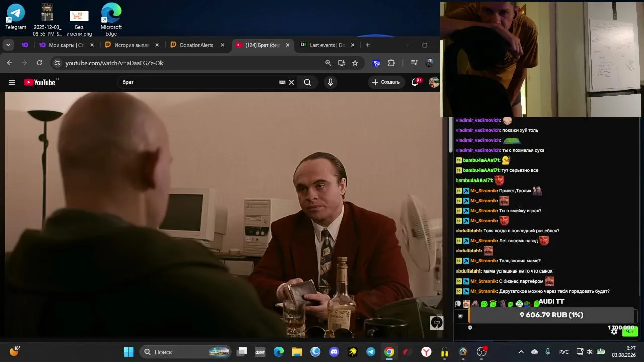Viewport: 644px width, 362px height.
Task: Bookmark this page with the star icon
Action: click(x=355, y=63)
